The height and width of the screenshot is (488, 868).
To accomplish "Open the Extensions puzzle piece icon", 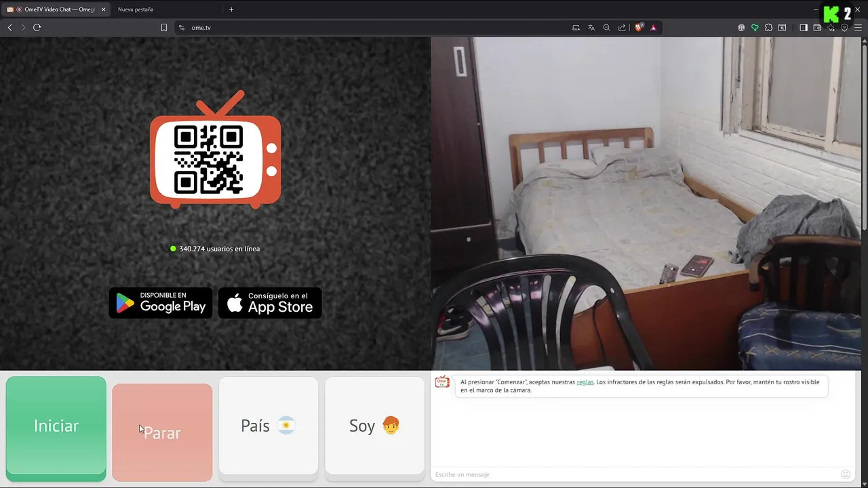I will point(768,28).
